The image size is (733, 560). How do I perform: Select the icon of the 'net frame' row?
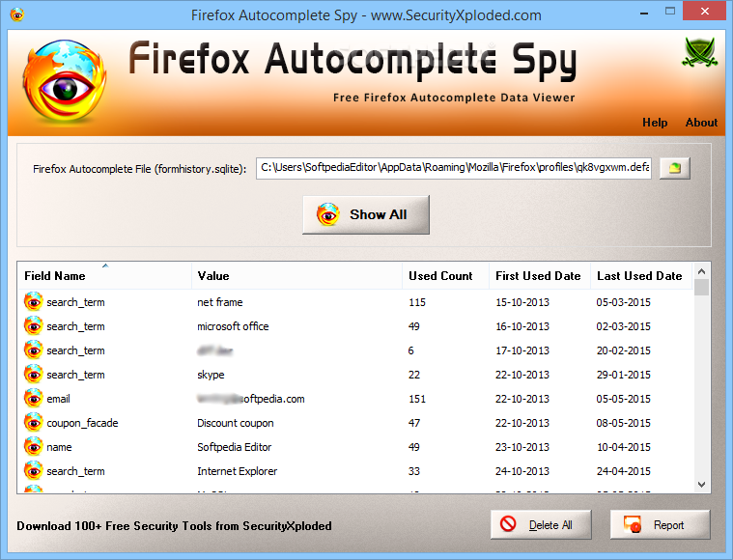pos(33,302)
